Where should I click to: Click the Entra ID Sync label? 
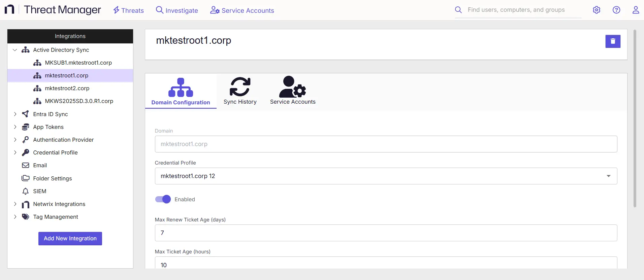[51, 114]
